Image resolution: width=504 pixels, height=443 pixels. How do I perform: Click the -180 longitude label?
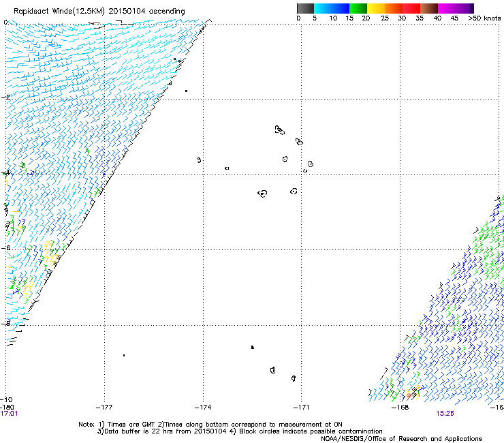[6, 408]
